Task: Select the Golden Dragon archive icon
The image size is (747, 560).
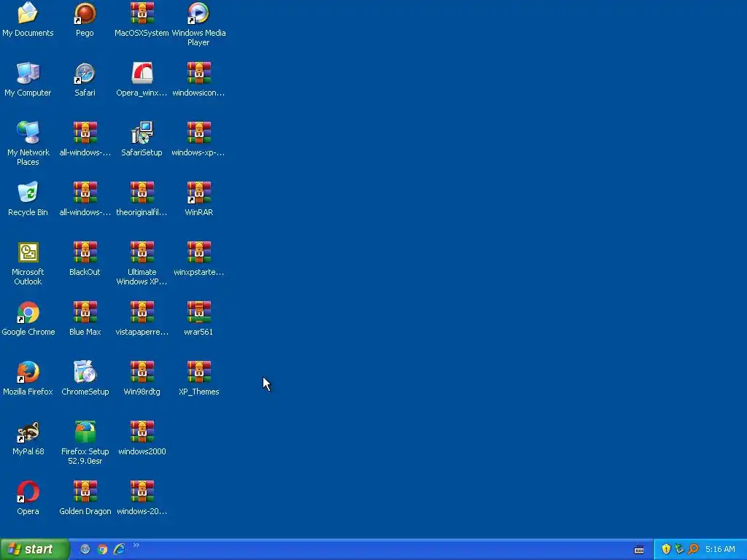Action: [x=85, y=491]
